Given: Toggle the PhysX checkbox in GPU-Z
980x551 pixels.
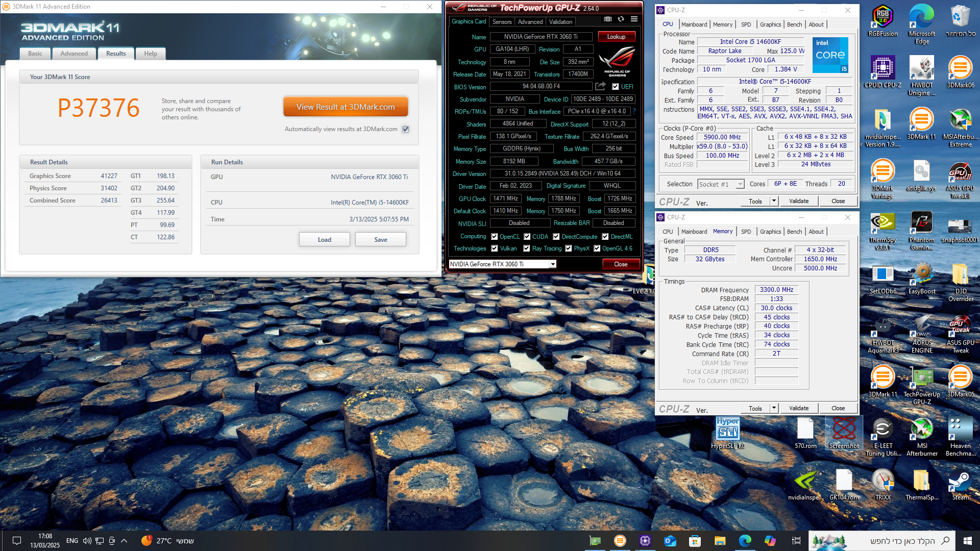Looking at the screenshot, I should coord(568,248).
